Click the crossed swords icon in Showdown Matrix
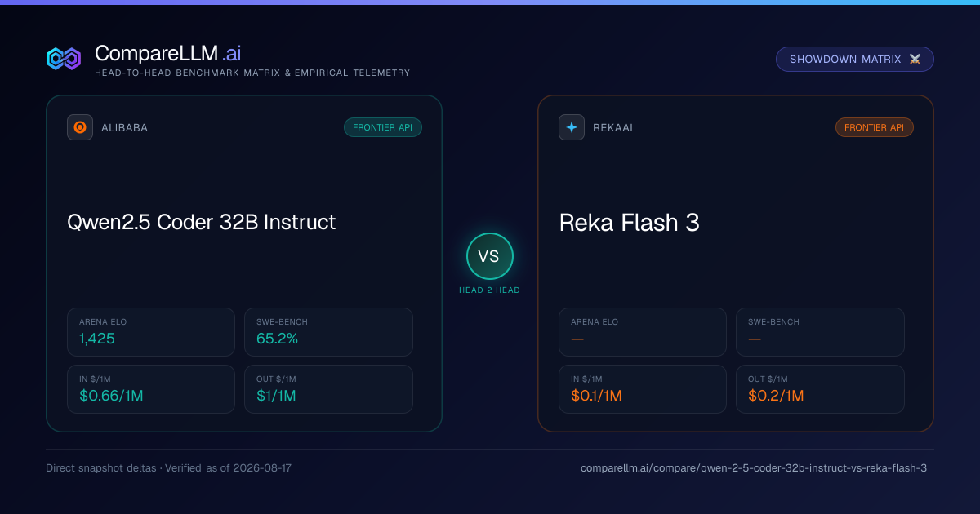 tap(915, 60)
